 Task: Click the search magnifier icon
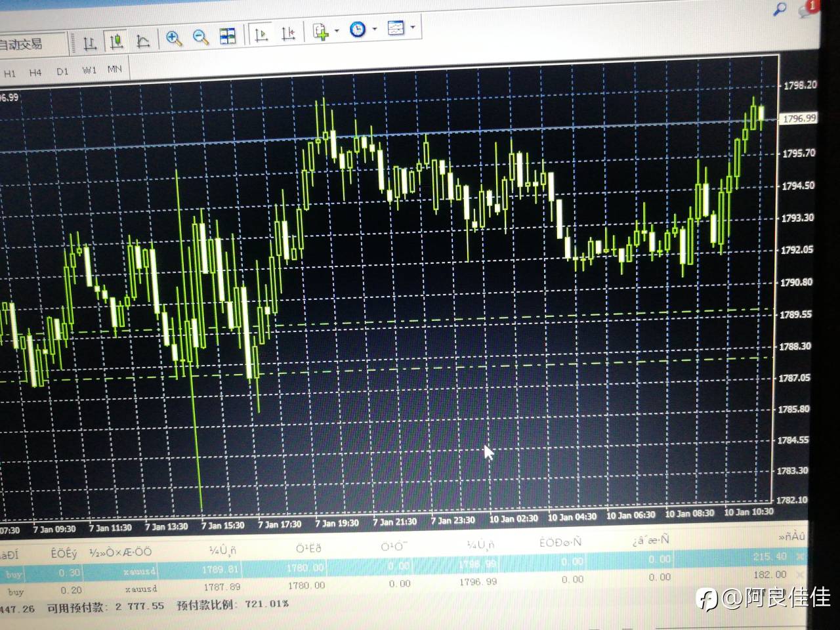click(780, 9)
